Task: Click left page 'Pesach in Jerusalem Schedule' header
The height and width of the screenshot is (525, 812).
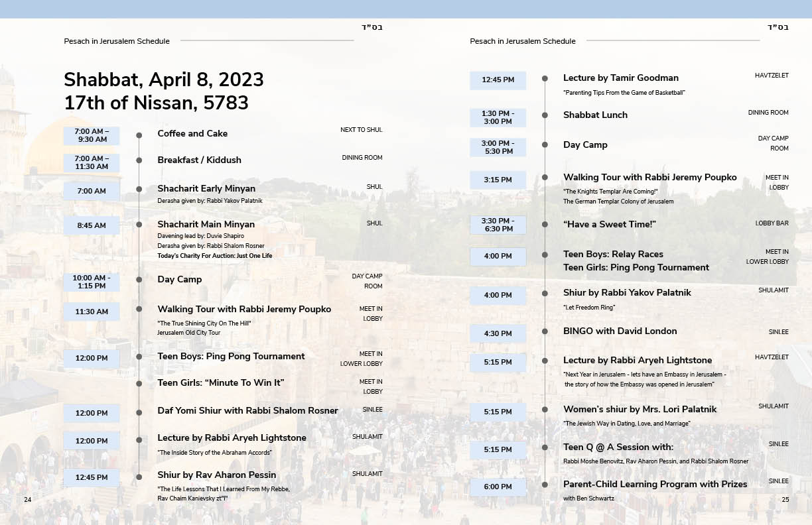Action: (117, 41)
